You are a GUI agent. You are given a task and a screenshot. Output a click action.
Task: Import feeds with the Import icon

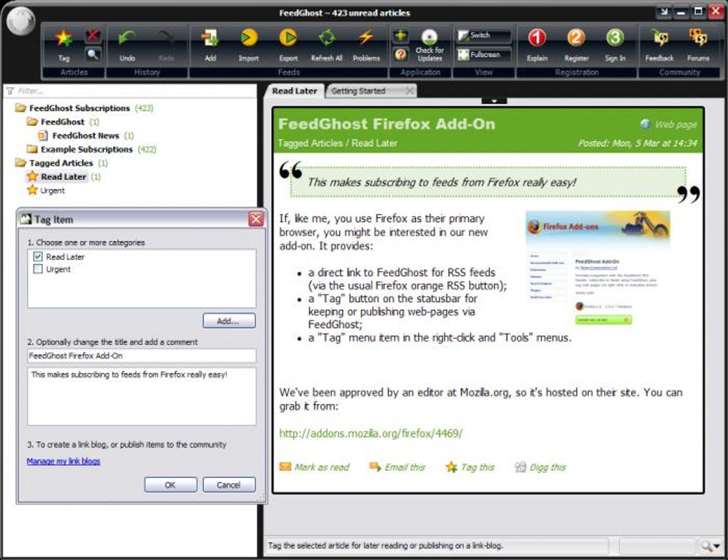pos(249,38)
